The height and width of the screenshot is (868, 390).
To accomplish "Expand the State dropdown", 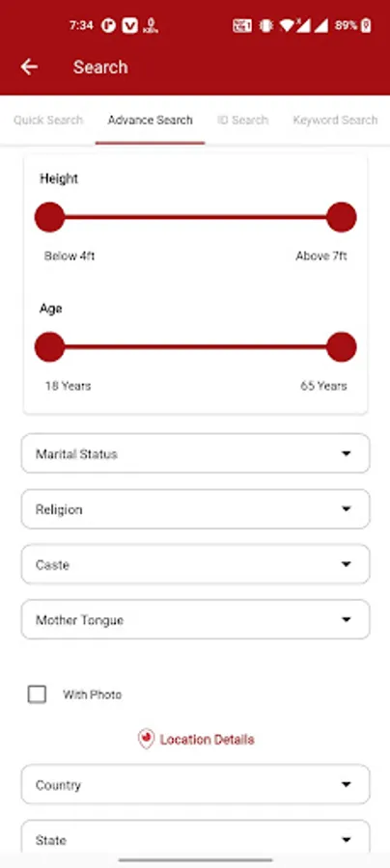I will [196, 837].
